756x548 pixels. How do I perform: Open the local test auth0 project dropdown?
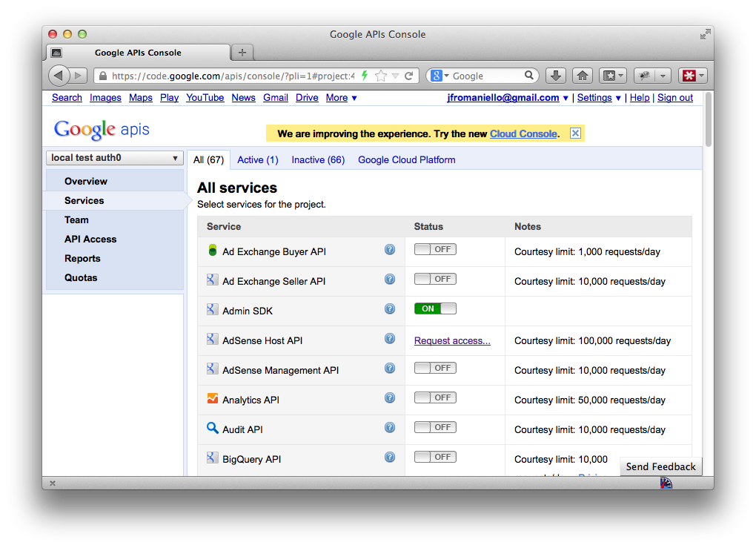[115, 158]
